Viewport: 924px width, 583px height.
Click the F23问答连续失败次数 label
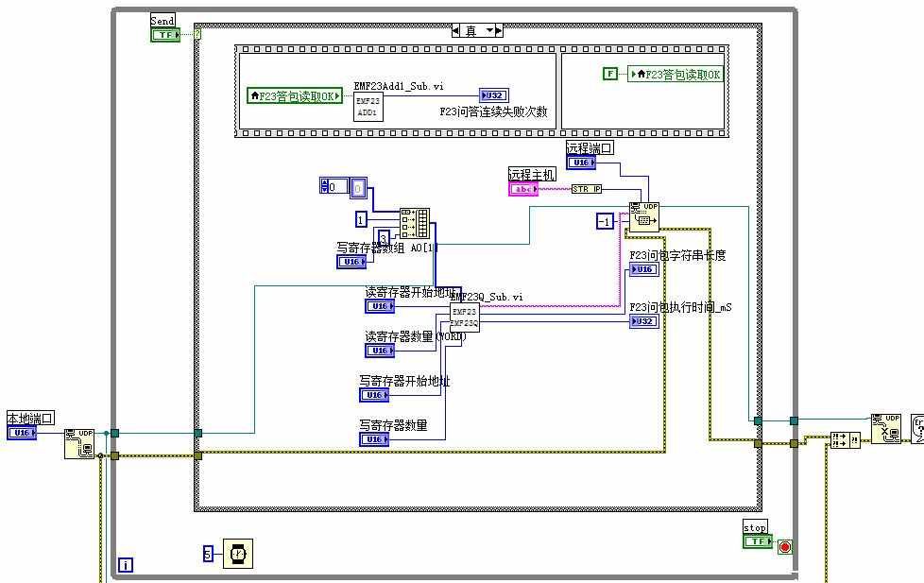494,111
